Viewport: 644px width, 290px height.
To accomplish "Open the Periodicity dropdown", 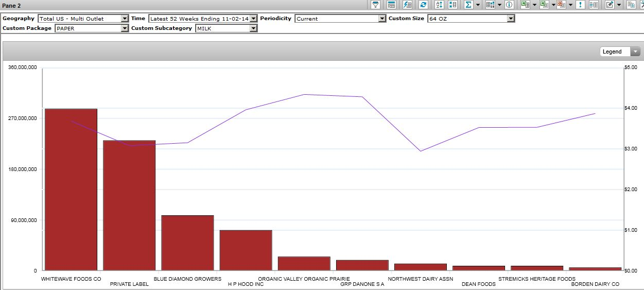I will coord(381,19).
